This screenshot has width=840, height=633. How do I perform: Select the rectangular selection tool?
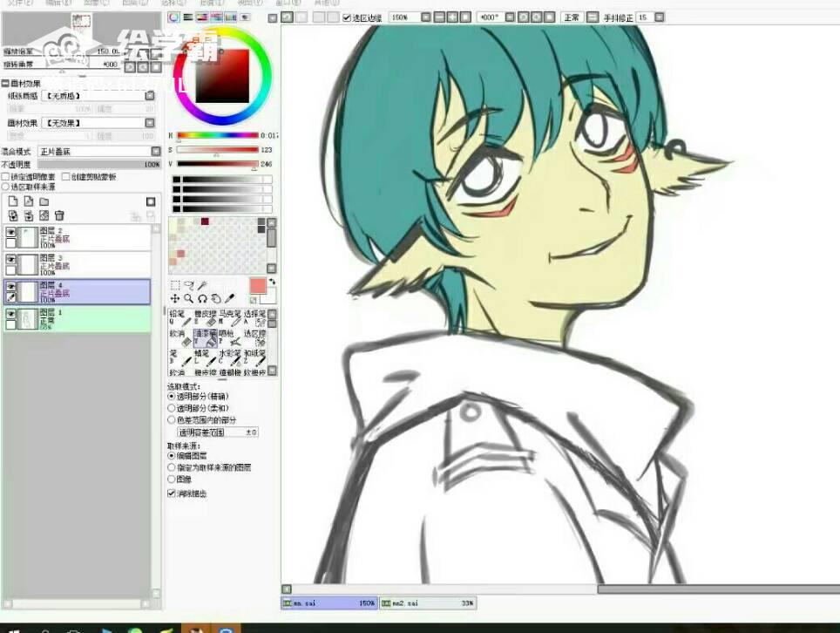174,285
